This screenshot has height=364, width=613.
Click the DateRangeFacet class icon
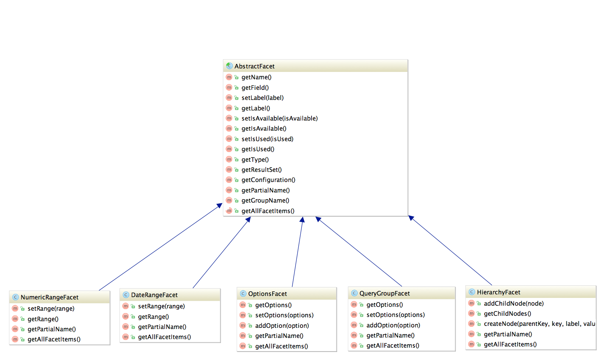126,295
